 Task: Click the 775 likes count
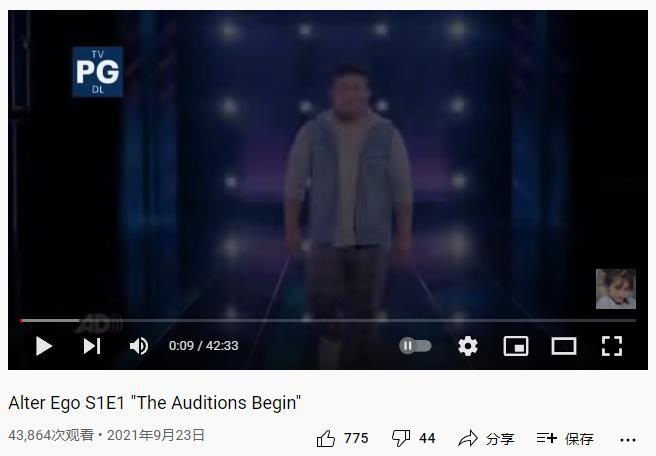coord(356,438)
